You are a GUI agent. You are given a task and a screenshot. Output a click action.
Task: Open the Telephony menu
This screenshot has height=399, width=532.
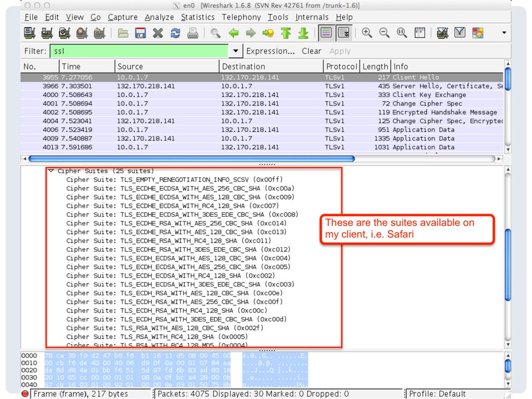point(241,17)
